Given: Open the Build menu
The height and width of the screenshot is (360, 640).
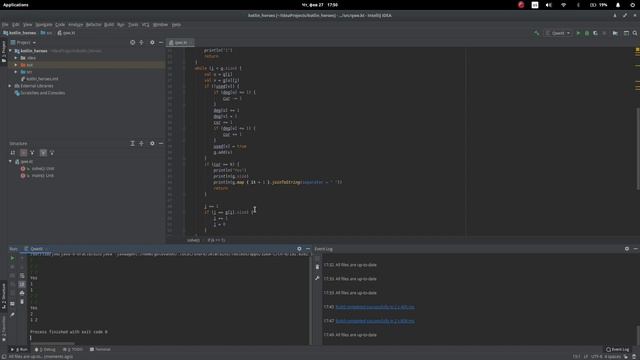Looking at the screenshot, I should (x=109, y=24).
